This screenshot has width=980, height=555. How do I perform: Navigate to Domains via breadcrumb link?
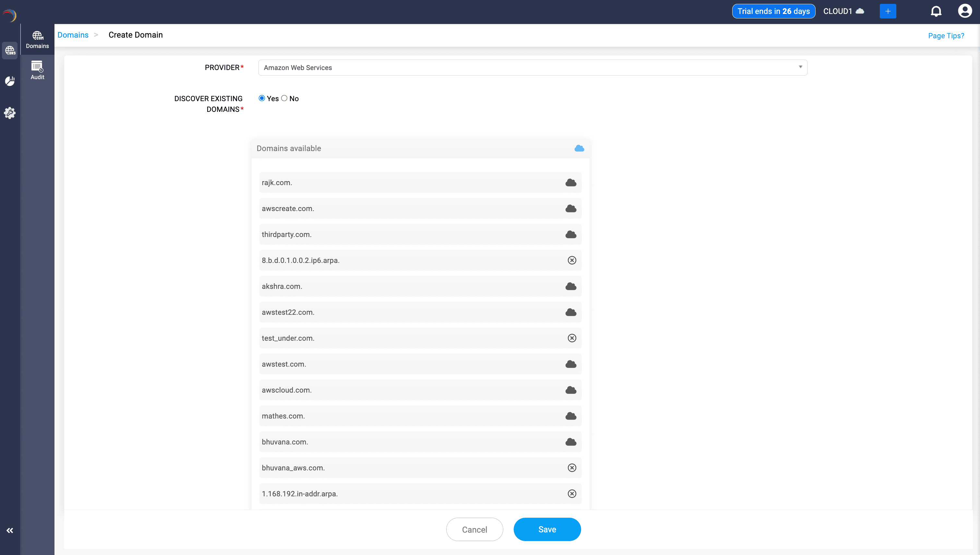point(72,35)
